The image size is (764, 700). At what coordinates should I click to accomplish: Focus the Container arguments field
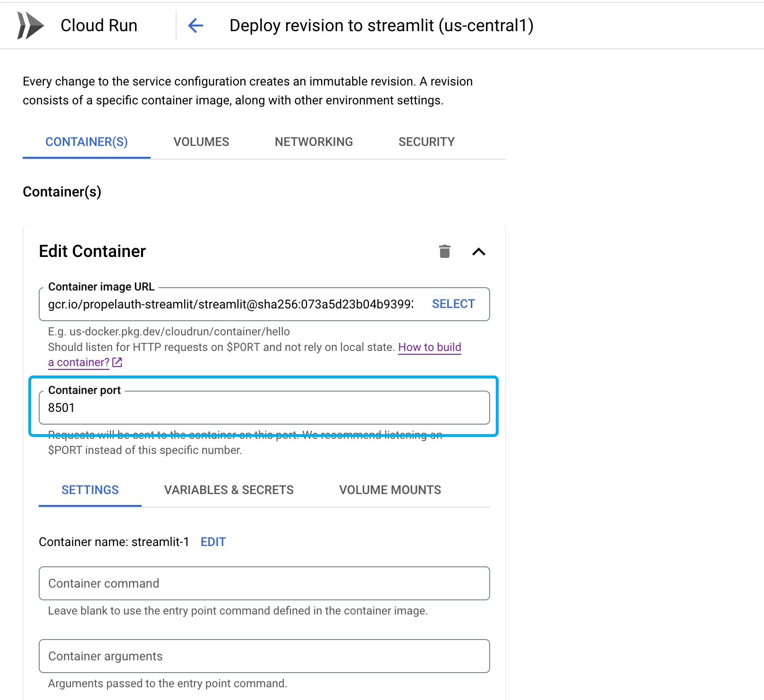pyautogui.click(x=264, y=656)
